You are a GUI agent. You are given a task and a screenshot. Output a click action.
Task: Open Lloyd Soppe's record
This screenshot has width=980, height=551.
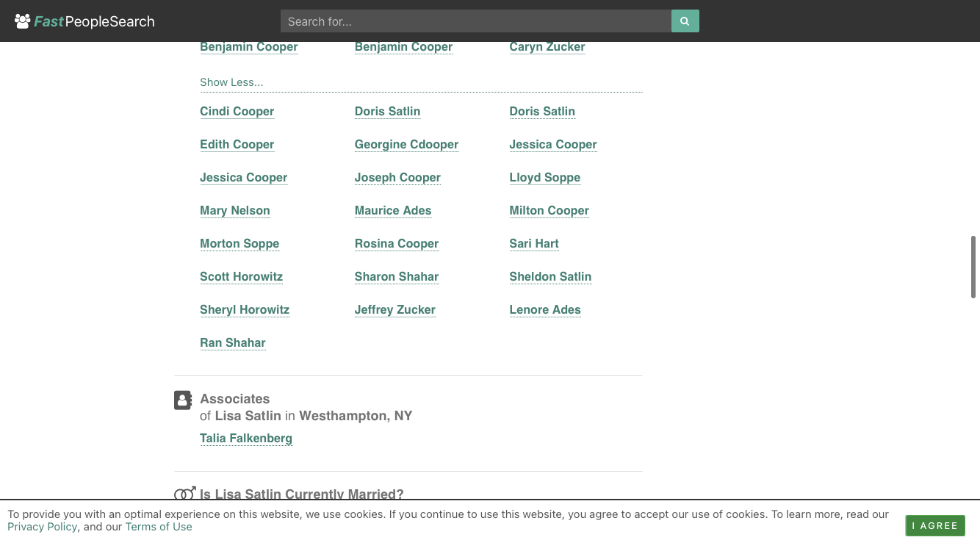point(545,177)
